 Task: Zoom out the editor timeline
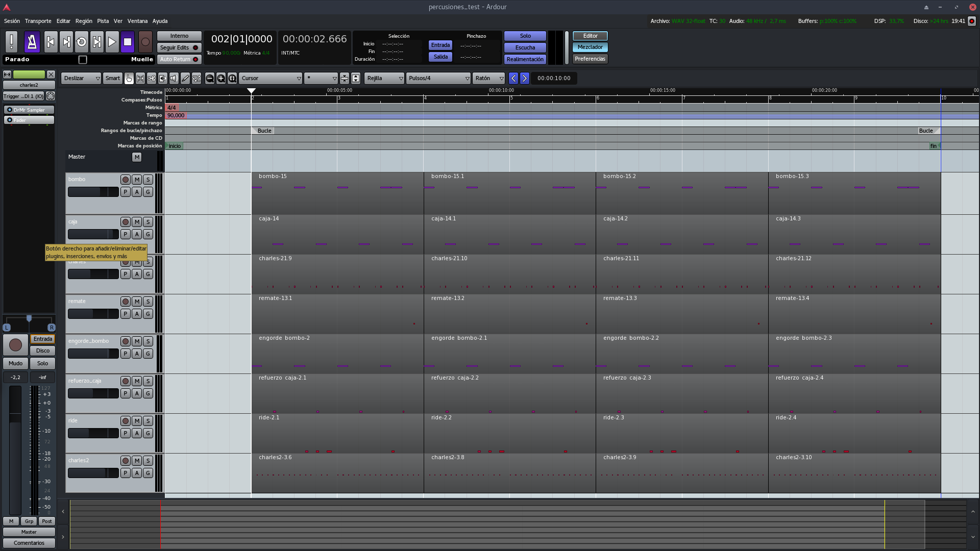coord(210,79)
